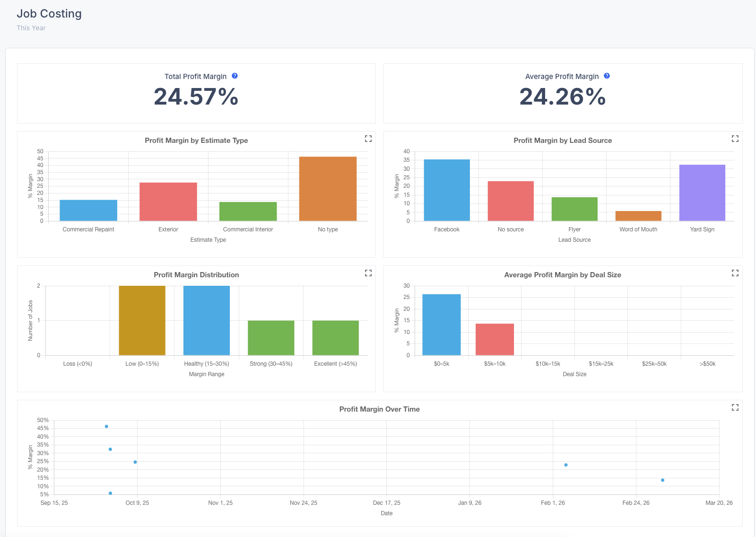Open help tooltip for Average Profit Margin
This screenshot has width=756, height=537.
[x=607, y=76]
